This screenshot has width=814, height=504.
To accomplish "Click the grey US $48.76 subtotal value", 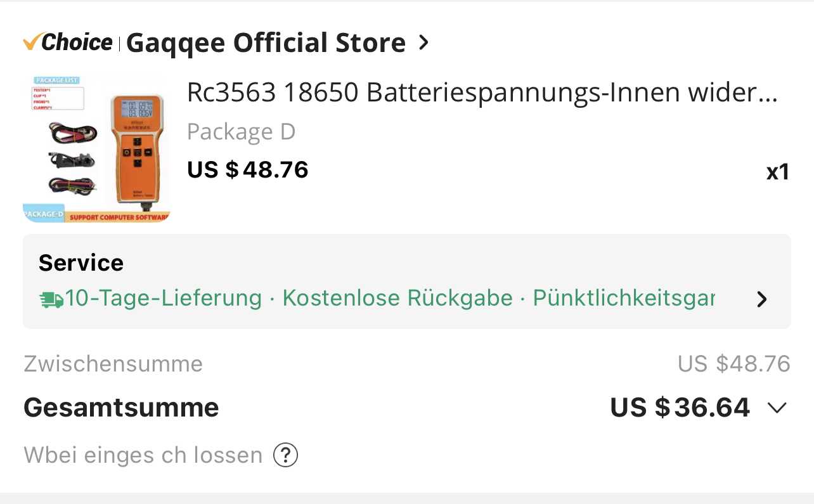I will [733, 364].
